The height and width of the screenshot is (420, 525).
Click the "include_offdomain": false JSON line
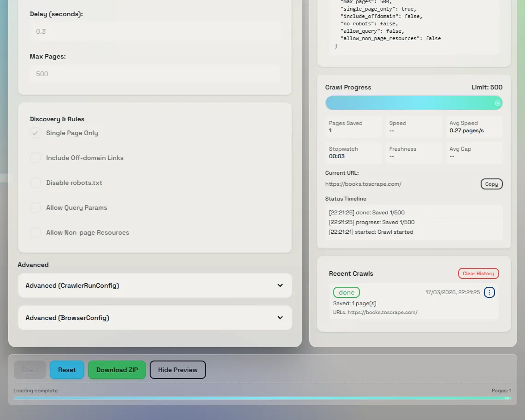(381, 17)
